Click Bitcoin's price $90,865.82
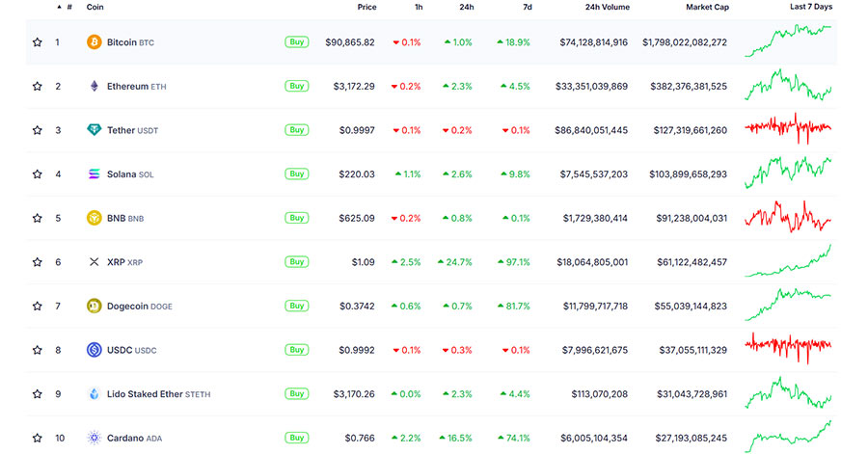Viewport: 868px width, 454px height. click(350, 42)
